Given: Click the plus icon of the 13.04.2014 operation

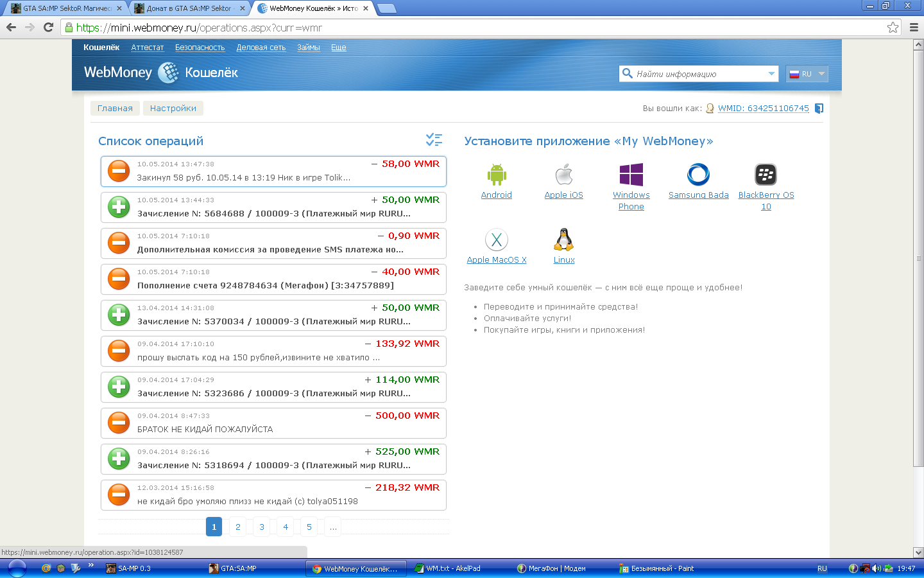Looking at the screenshot, I should 119,315.
